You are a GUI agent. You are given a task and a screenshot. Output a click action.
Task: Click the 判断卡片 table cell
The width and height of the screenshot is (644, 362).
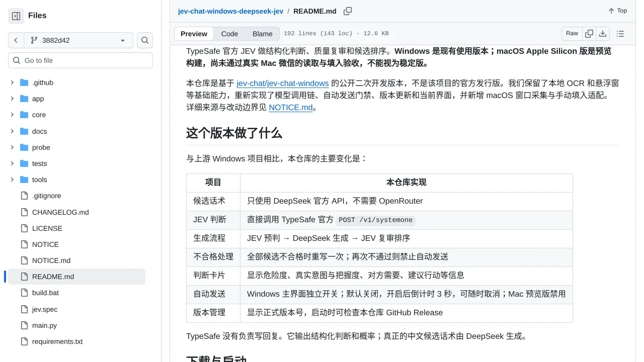click(x=213, y=276)
